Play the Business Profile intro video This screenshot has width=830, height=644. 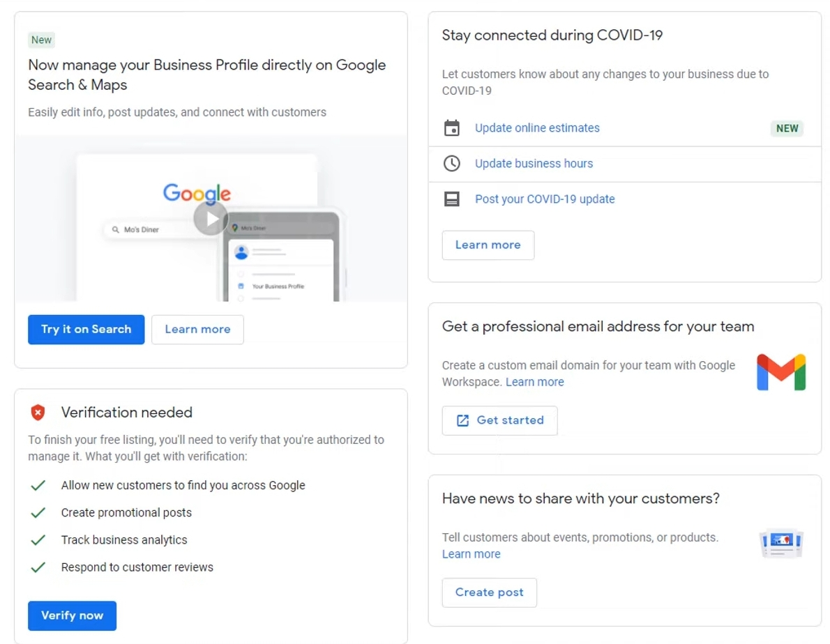[211, 218]
